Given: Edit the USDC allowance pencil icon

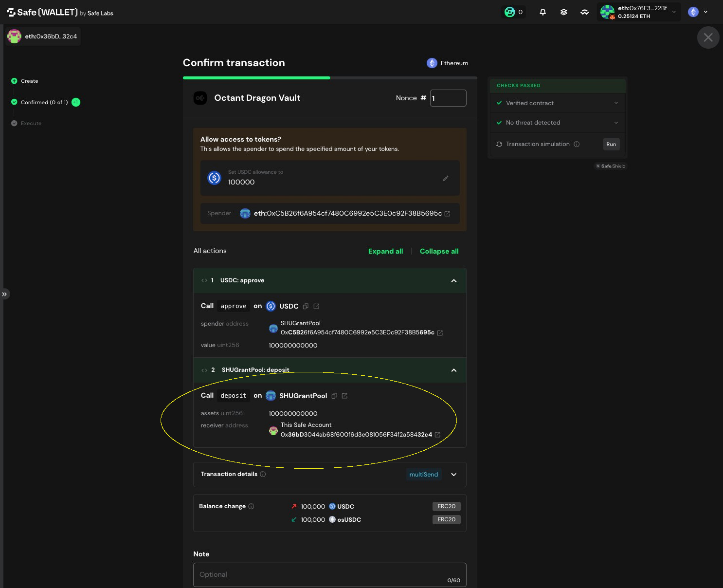Looking at the screenshot, I should click(x=445, y=178).
